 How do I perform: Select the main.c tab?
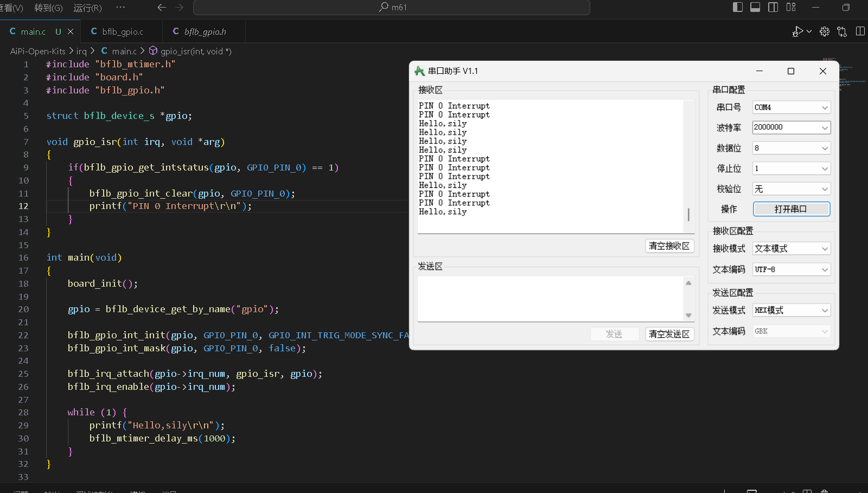click(40, 31)
